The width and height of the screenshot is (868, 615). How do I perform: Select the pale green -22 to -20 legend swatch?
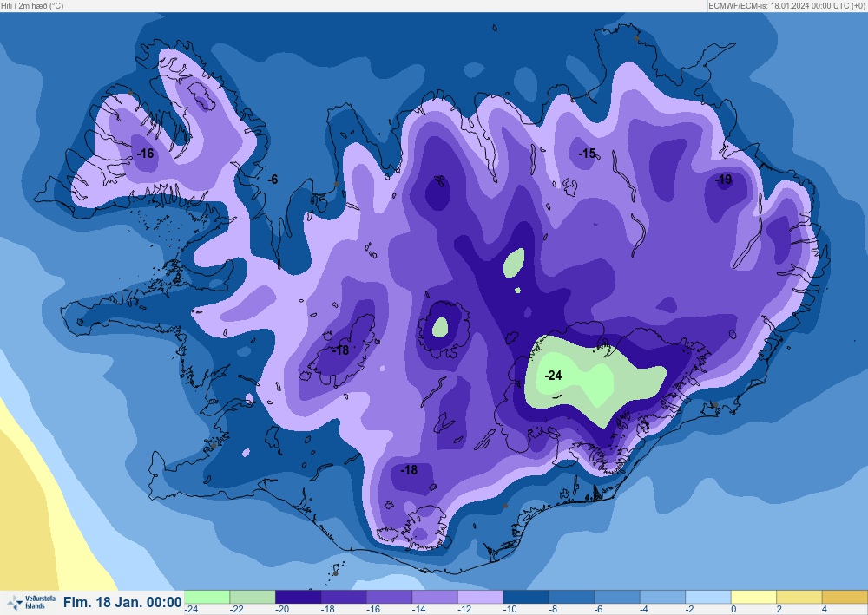(253, 597)
